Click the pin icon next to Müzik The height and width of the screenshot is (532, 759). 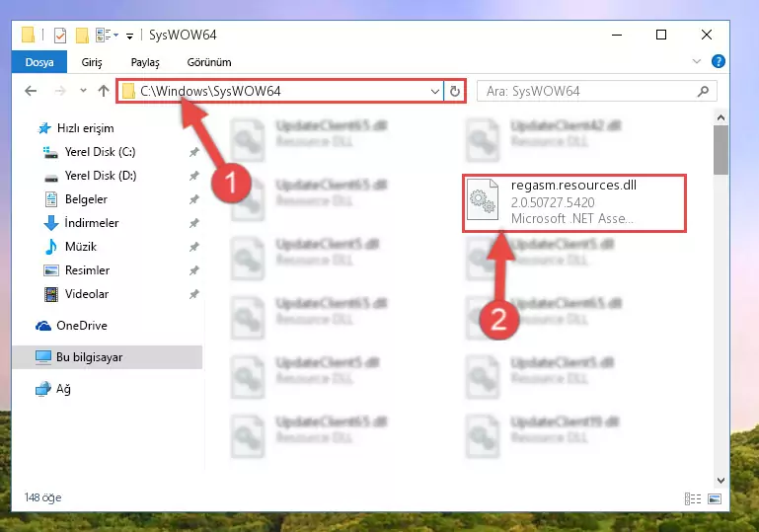(194, 247)
